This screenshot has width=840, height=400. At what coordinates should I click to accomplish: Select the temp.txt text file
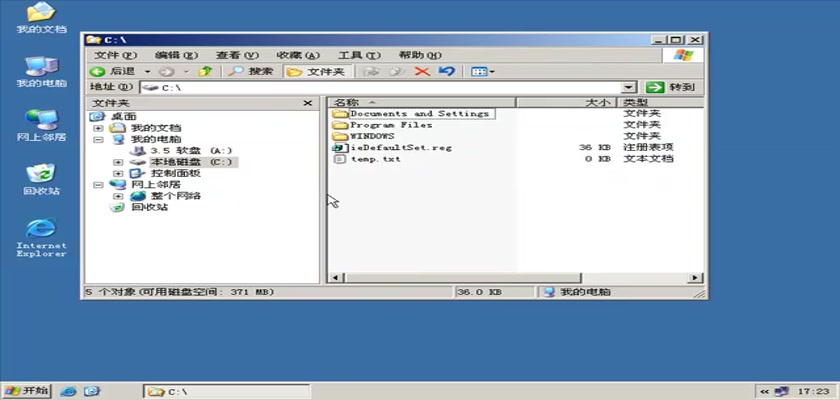click(375, 159)
